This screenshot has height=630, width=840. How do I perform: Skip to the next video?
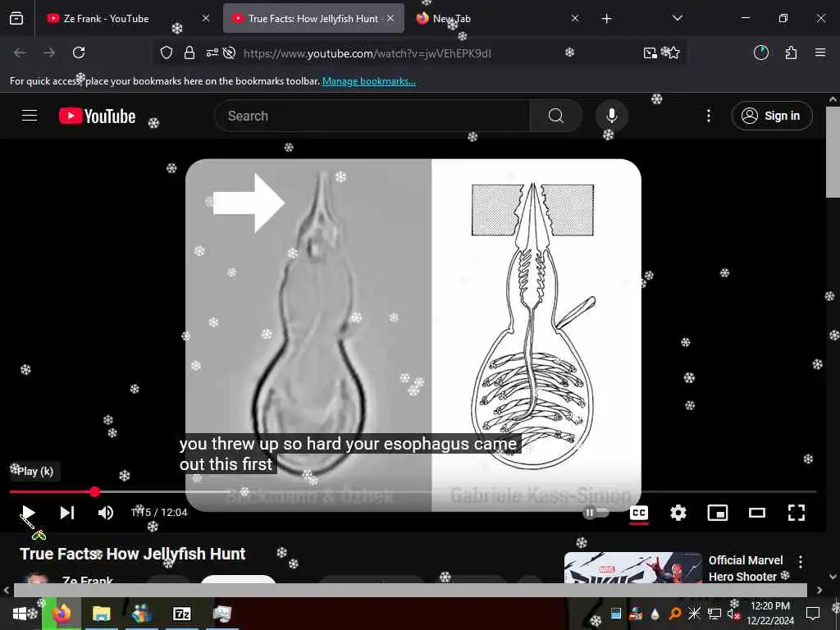[67, 513]
